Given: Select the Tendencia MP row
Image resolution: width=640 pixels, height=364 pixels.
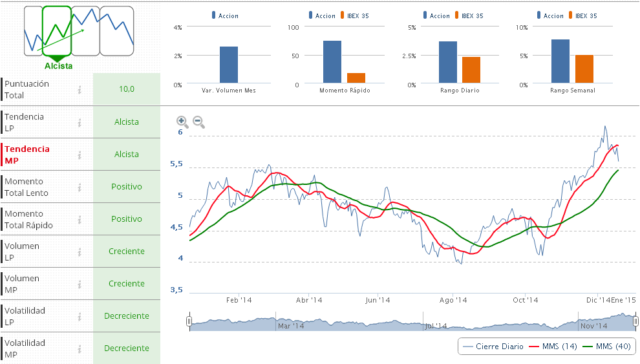Looking at the screenshot, I should pyautogui.click(x=27, y=155).
